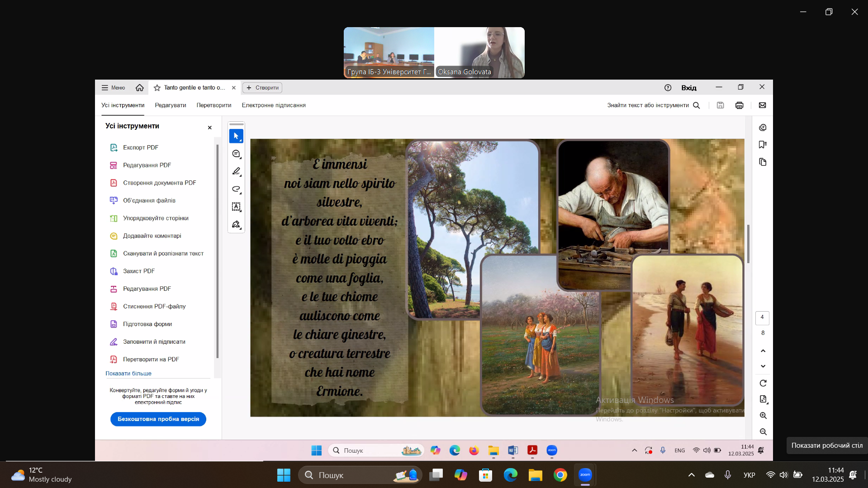The height and width of the screenshot is (488, 868).
Task: Click the Безкоштовна пробна версія button
Action: (x=158, y=419)
